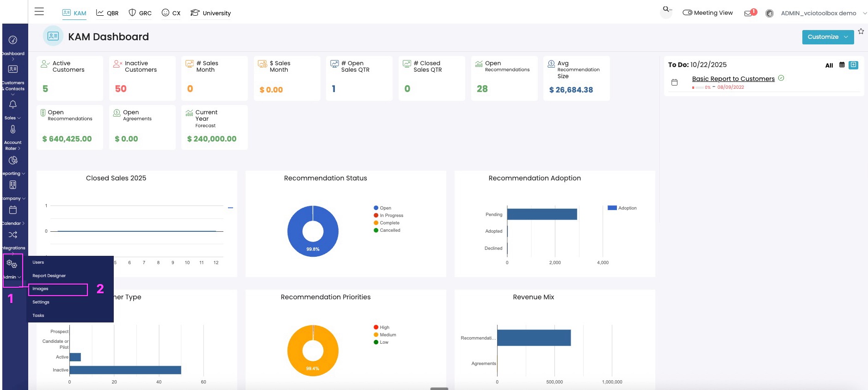Expand the Sales sidebar menu
The image size is (868, 390).
click(13, 118)
